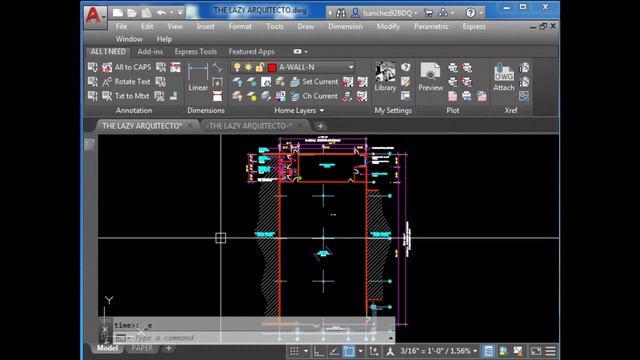The image size is (640, 360).
Task: Open the File menu
Action: click(121, 26)
